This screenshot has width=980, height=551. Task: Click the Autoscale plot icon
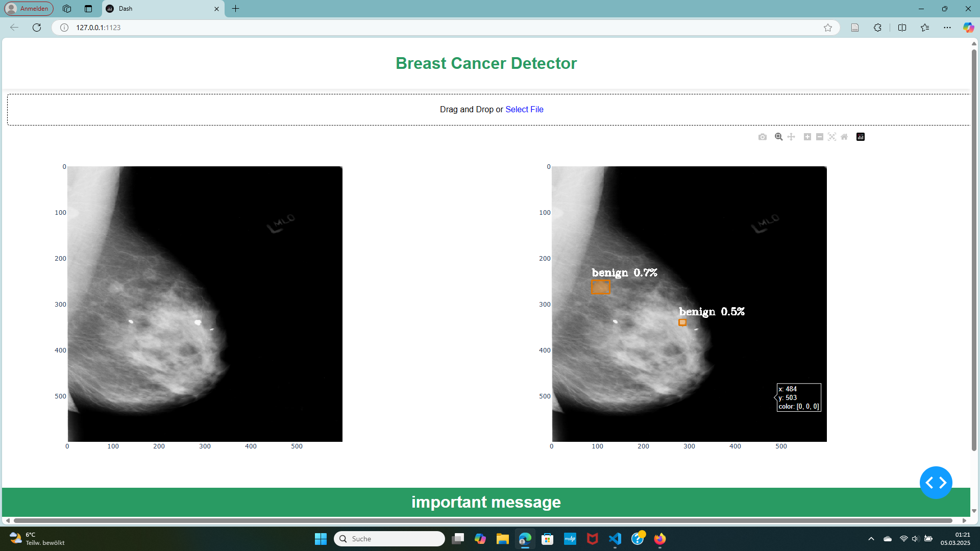pos(832,137)
